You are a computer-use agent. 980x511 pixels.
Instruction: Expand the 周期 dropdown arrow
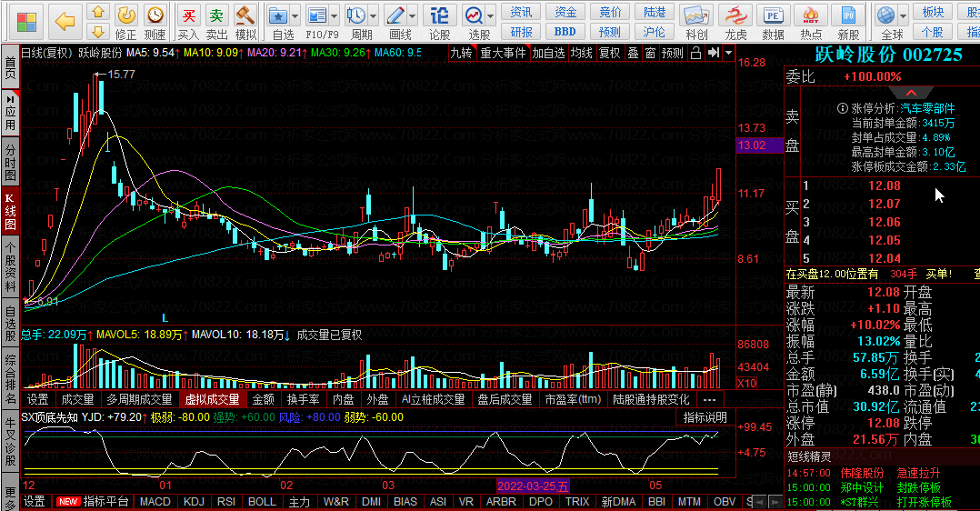[373, 16]
